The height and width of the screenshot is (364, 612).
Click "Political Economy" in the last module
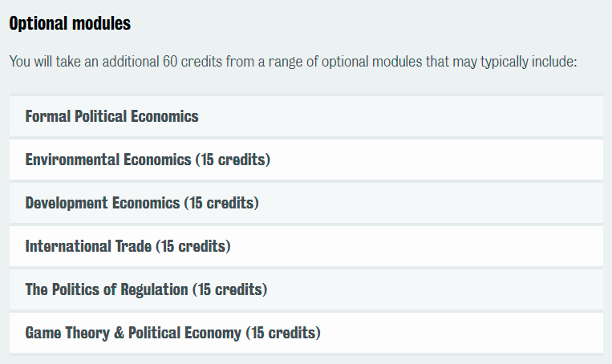tap(184, 334)
